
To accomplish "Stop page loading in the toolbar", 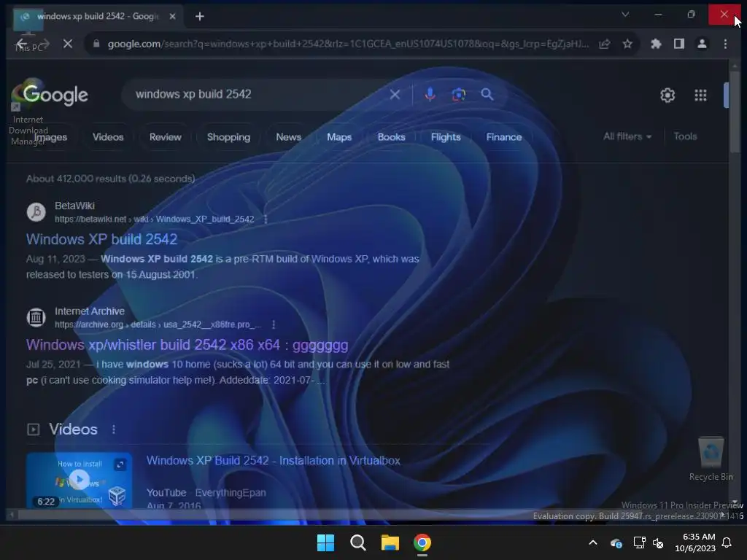I will tap(68, 44).
